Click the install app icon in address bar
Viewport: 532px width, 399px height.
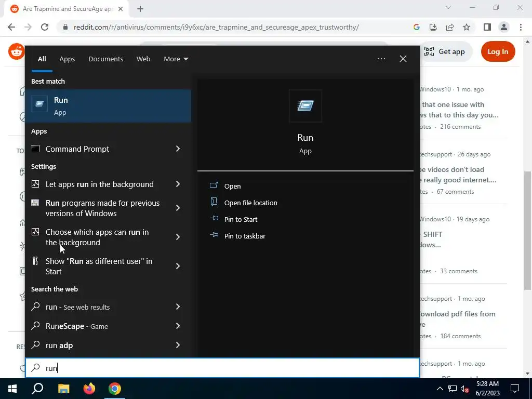coord(433,27)
